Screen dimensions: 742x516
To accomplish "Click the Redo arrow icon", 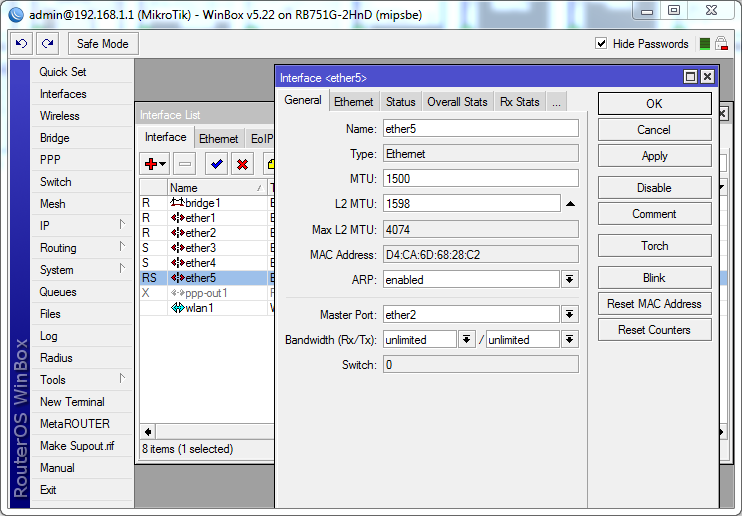I will pos(47,44).
